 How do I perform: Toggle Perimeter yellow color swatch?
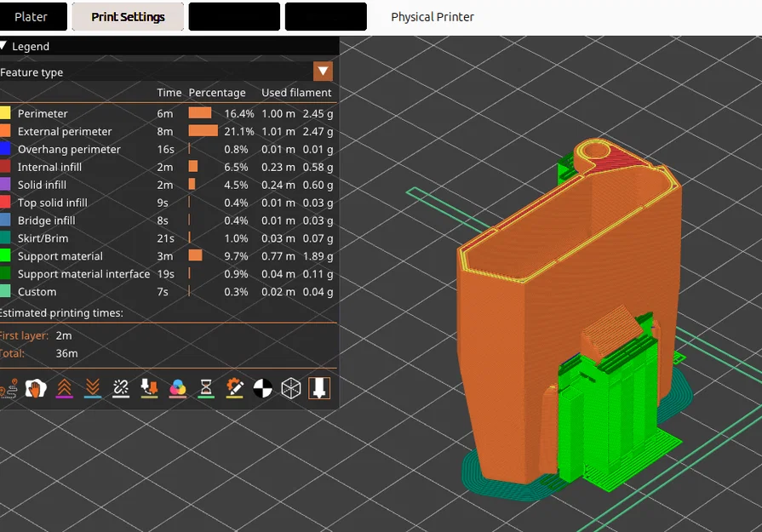coord(5,113)
